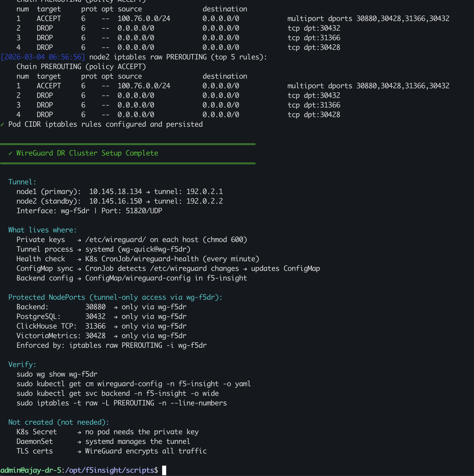Screen dimensions: 474x476
Task: Click 'sudo iptables -t raw -L PREROUTING' command
Action: 122,403
